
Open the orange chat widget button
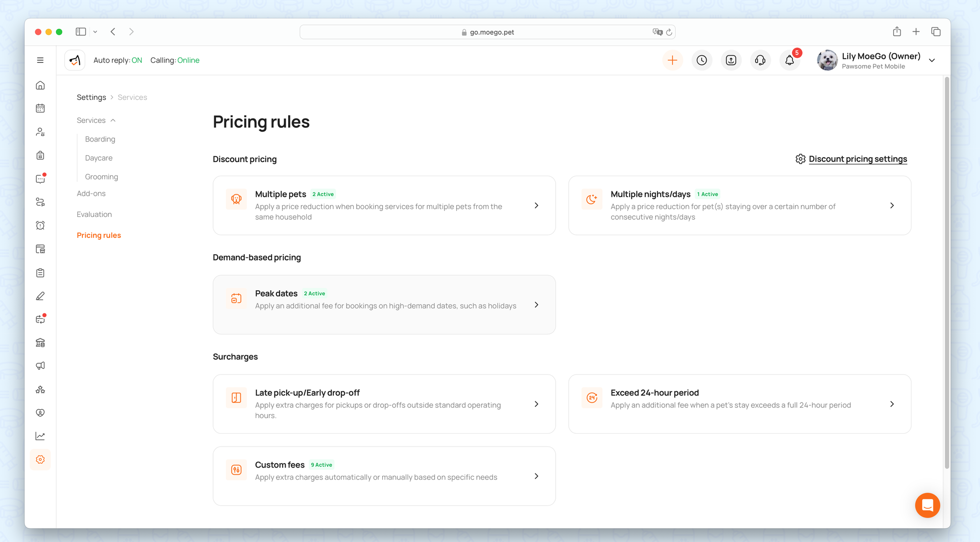pyautogui.click(x=927, y=505)
